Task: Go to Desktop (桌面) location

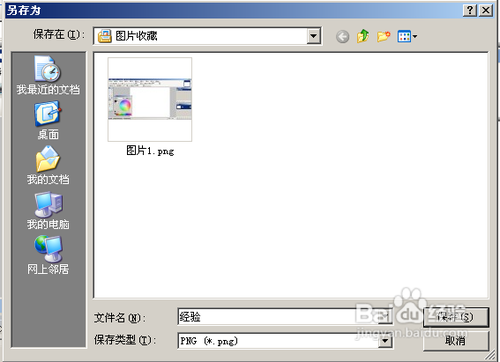Action: point(48,120)
